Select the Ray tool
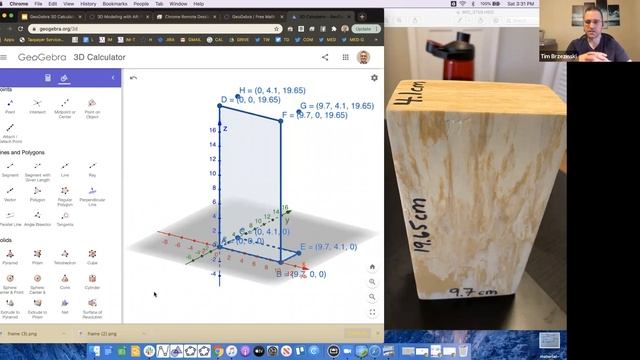 92,169
